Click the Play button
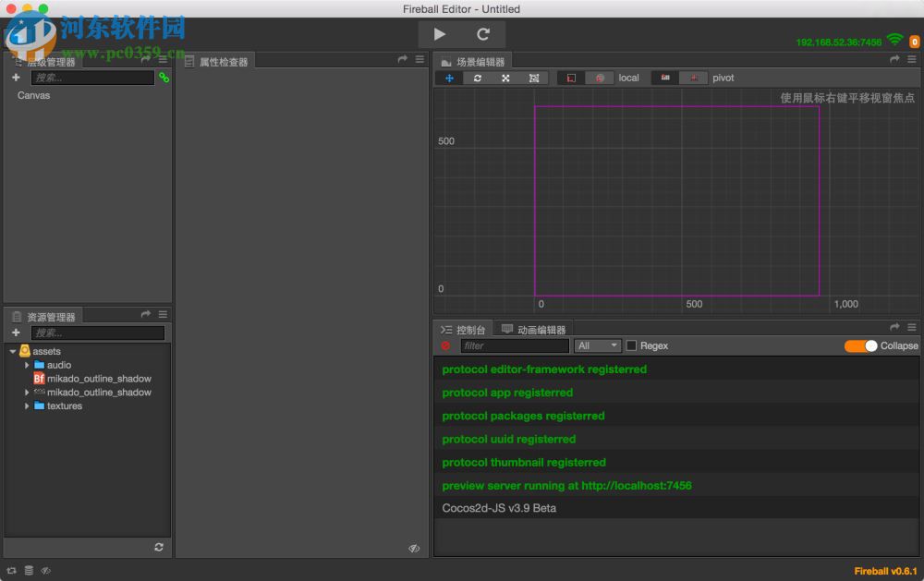 click(439, 33)
